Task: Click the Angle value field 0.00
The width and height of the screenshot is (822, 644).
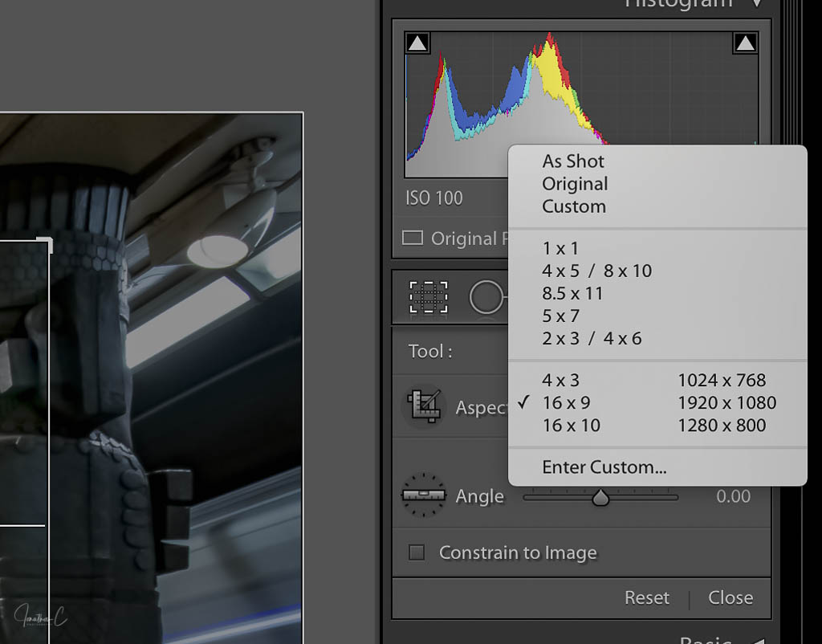Action: [x=733, y=496]
